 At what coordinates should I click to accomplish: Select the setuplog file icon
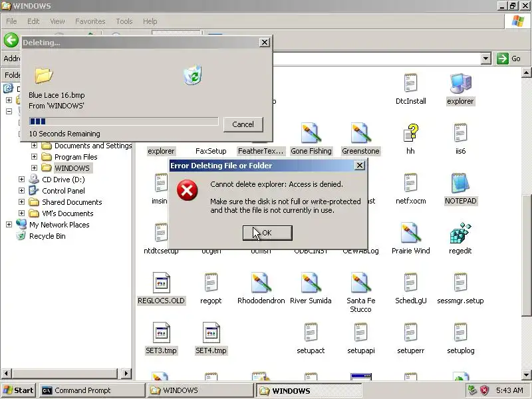[460, 332]
